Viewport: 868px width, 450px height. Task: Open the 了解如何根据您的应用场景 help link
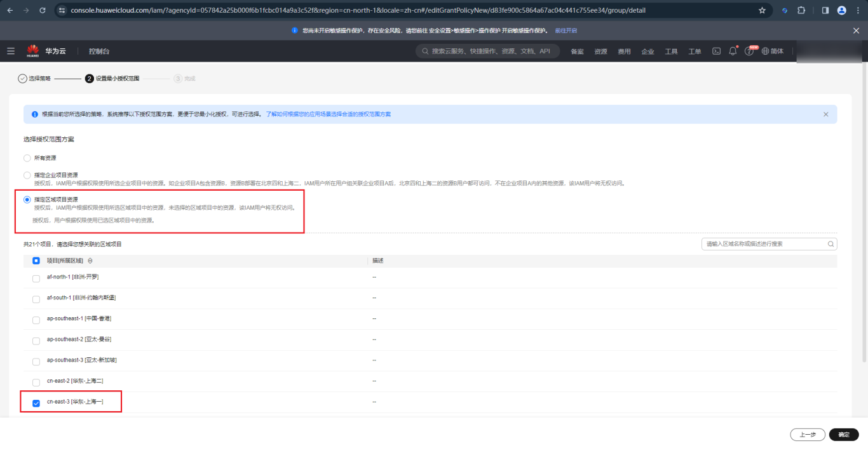click(x=328, y=114)
